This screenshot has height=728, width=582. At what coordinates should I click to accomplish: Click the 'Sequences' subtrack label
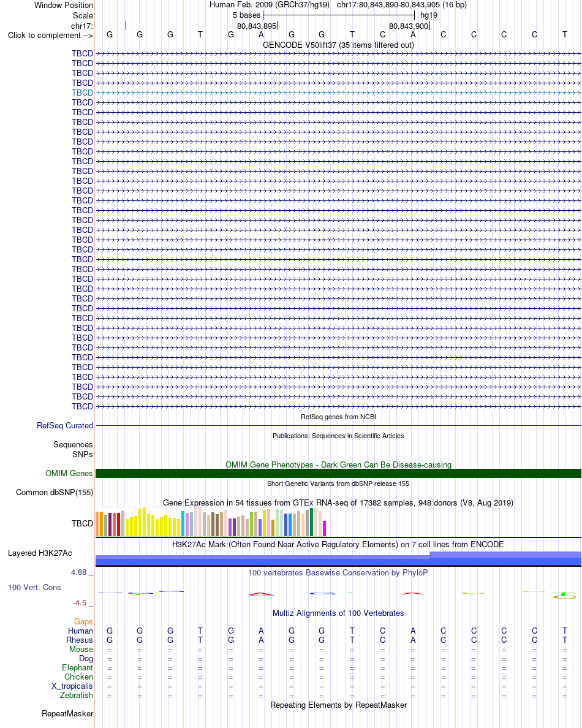(73, 445)
